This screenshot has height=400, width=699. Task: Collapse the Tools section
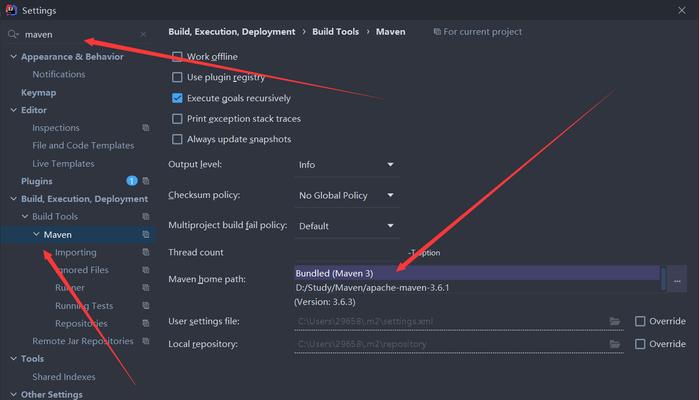tap(13, 358)
